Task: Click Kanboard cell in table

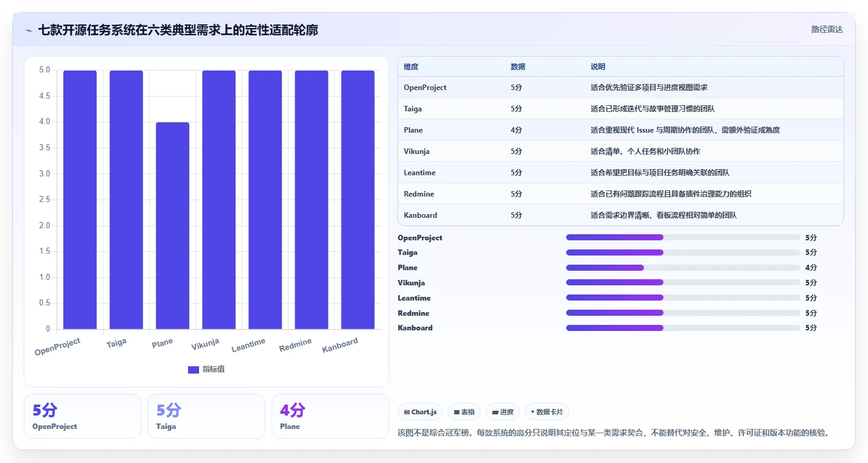Action: (420, 215)
